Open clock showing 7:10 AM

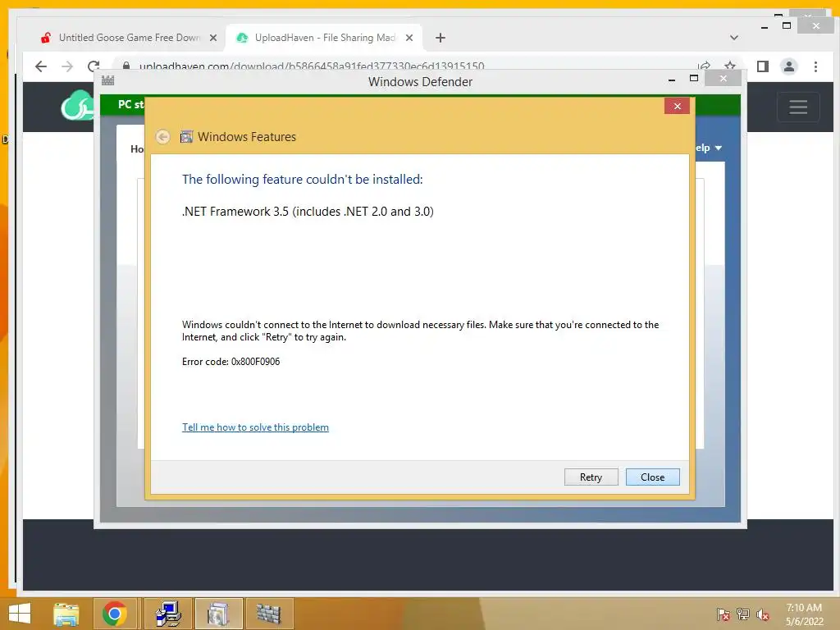[x=804, y=614]
